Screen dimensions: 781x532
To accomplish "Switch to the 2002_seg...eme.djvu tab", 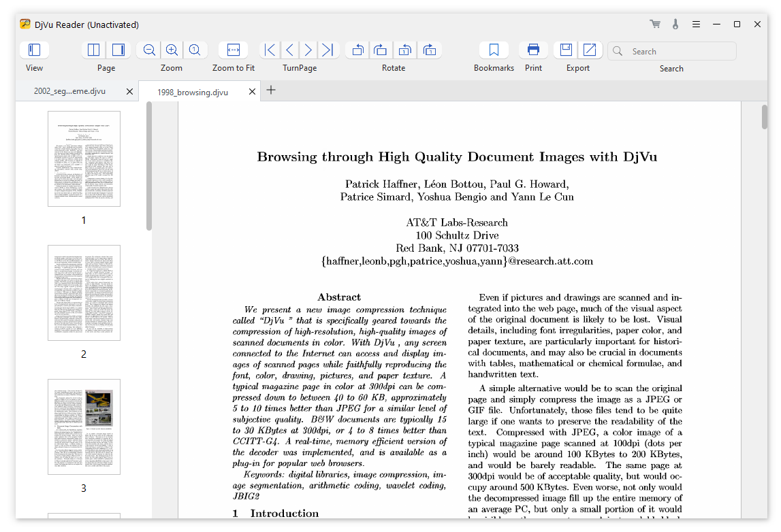I will (x=69, y=91).
